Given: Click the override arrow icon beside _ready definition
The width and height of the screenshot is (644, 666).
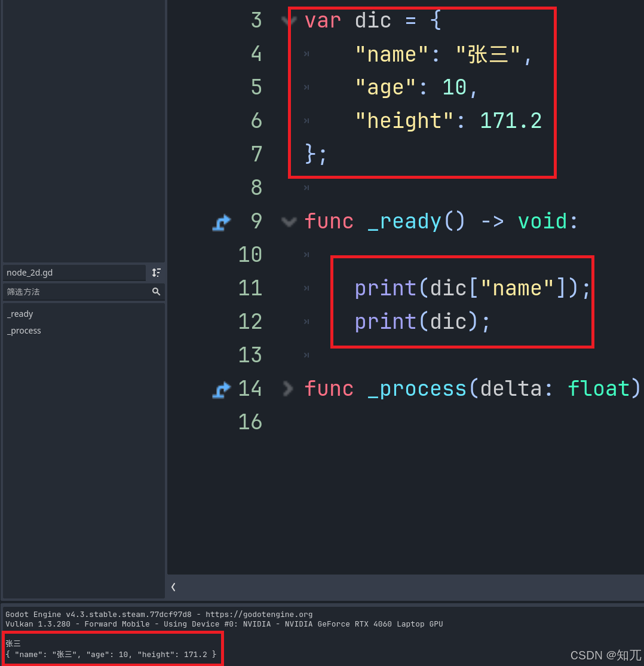Looking at the screenshot, I should tap(221, 221).
